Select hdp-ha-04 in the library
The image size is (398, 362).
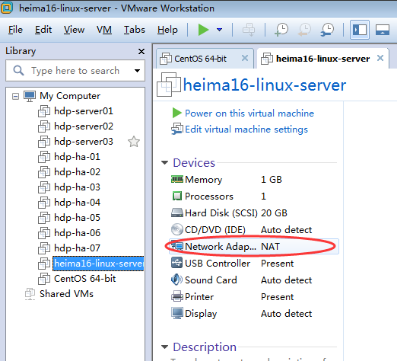click(77, 202)
